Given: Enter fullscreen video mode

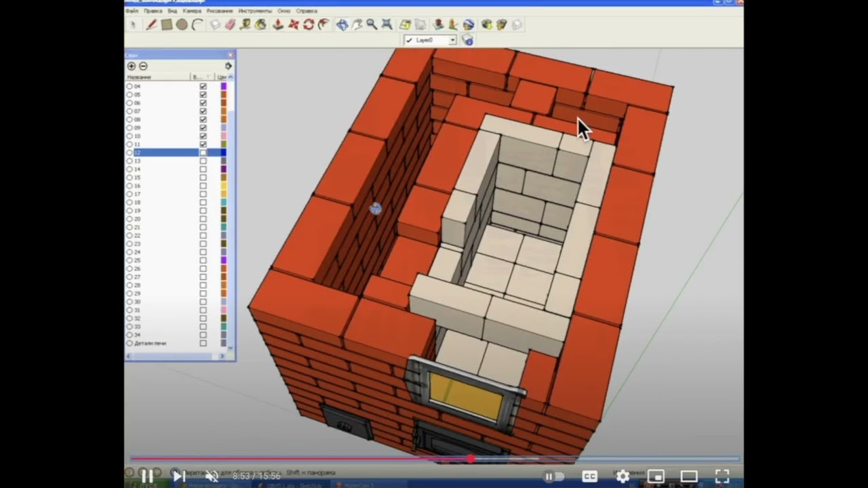Looking at the screenshot, I should tap(722, 476).
